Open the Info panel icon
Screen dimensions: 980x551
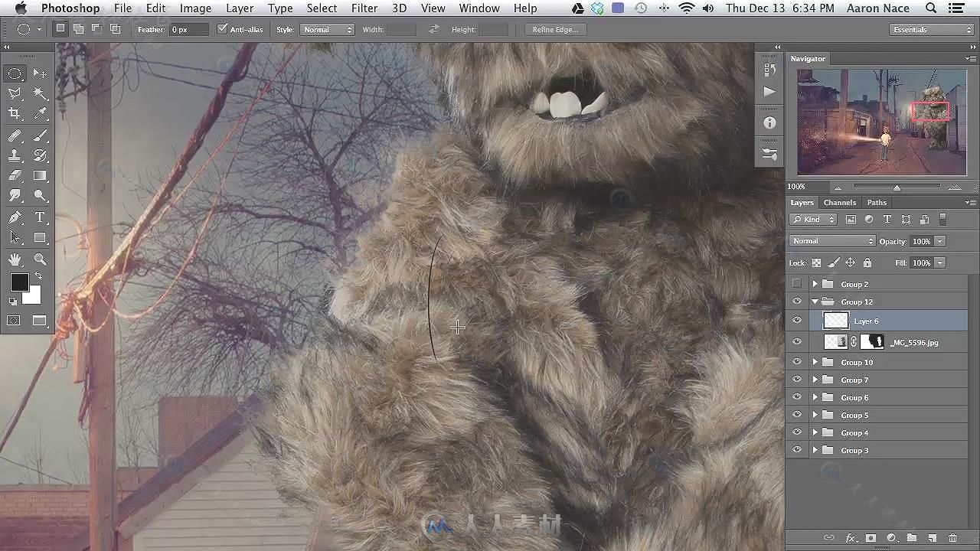(x=769, y=122)
